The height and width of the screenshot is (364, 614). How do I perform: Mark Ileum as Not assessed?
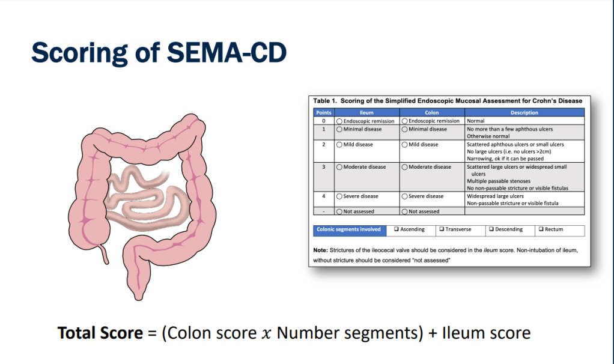coord(339,211)
